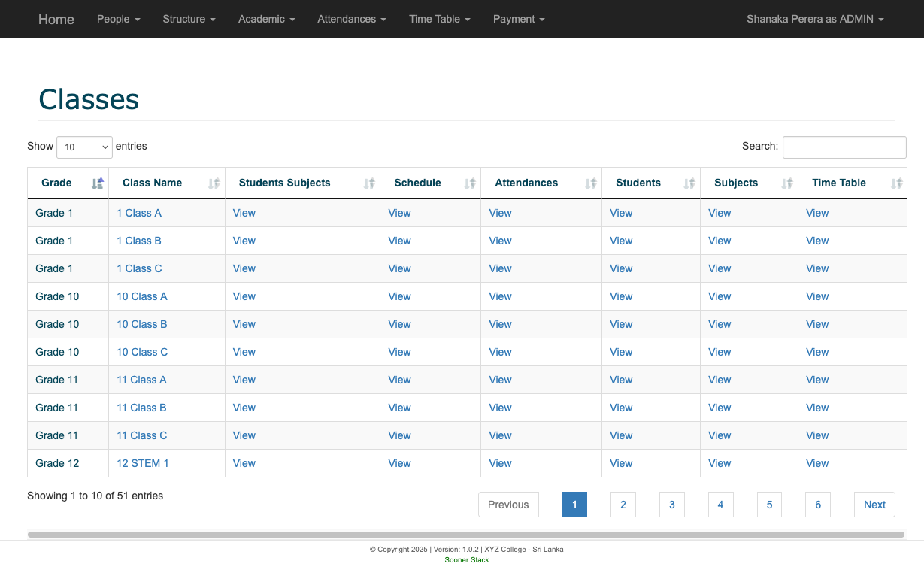The height and width of the screenshot is (576, 924).
Task: Expand the People menu
Action: (118, 19)
